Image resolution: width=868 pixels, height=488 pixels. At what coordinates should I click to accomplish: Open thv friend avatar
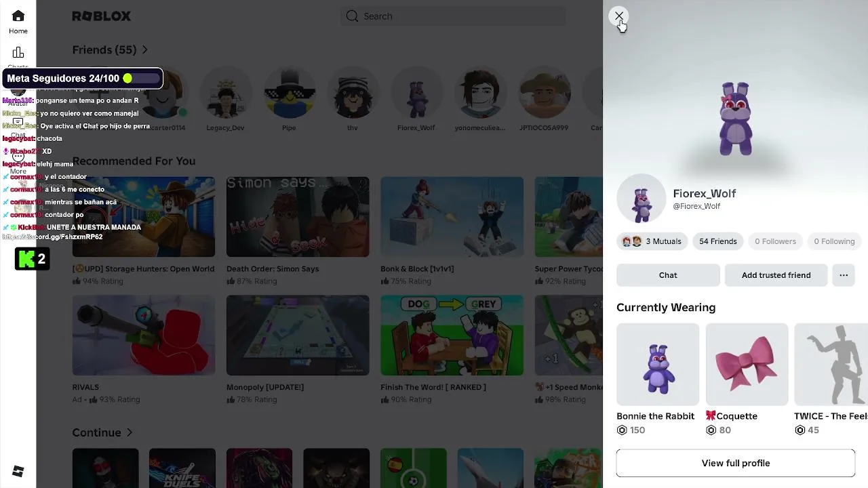pos(353,94)
